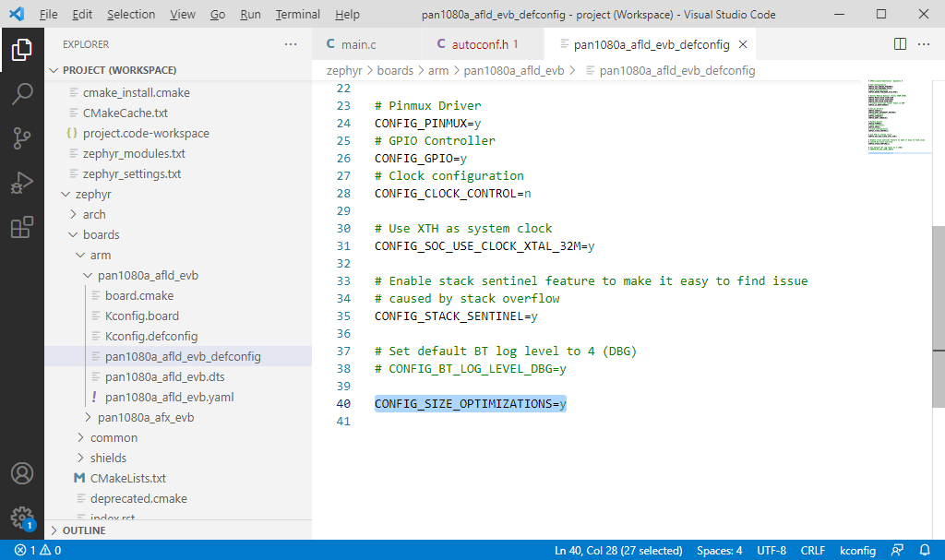Switch to the autoconf.h tab
Image resolution: width=945 pixels, height=560 pixels.
483,44
